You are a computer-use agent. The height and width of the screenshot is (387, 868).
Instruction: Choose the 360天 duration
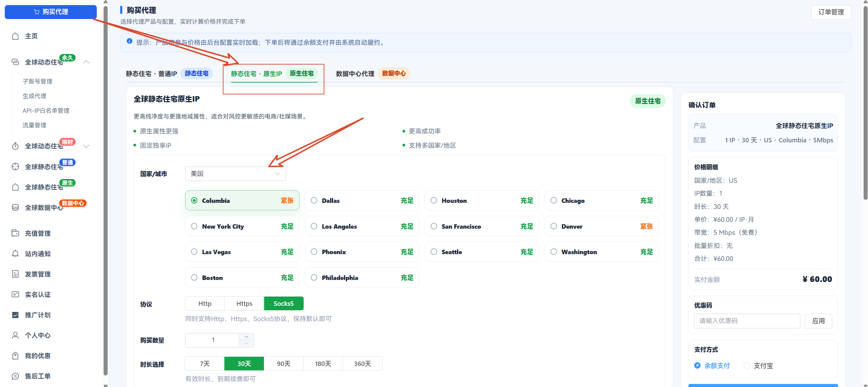tap(362, 364)
